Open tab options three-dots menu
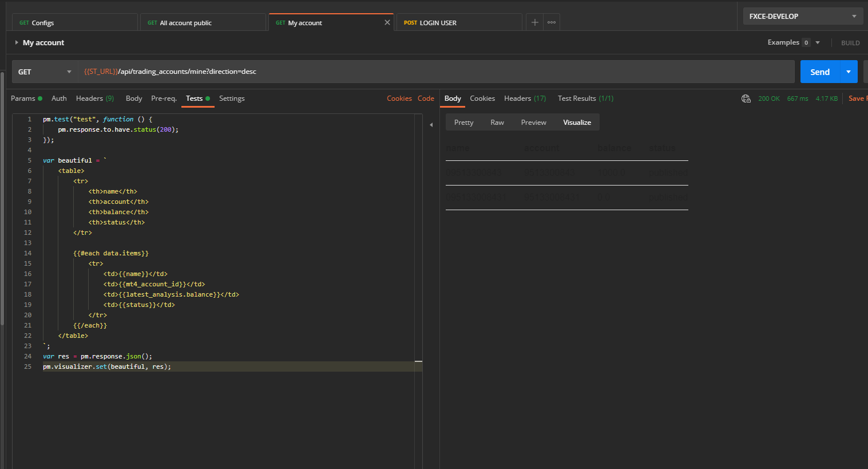Image resolution: width=868 pixels, height=469 pixels. pyautogui.click(x=552, y=22)
